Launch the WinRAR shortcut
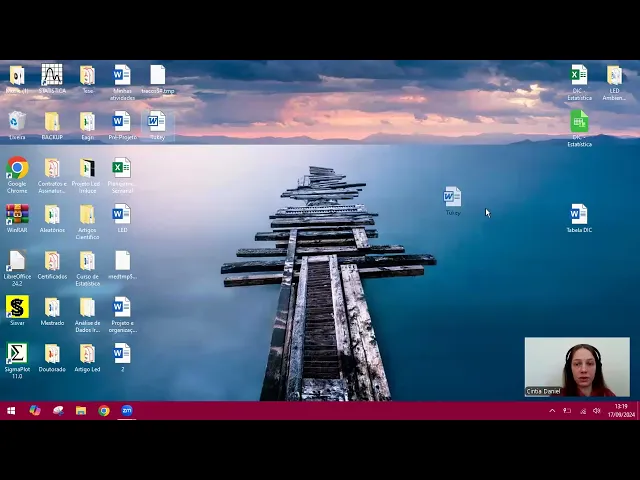640x480 pixels. (x=17, y=218)
